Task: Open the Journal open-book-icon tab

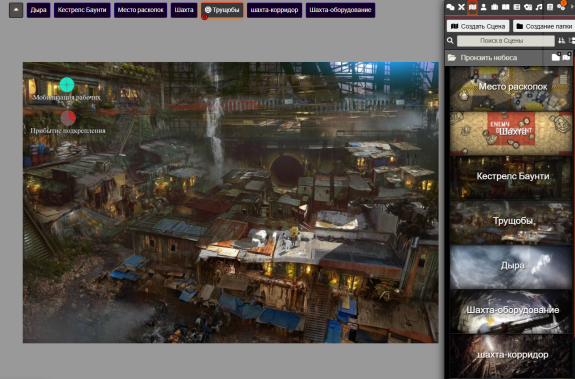Action: click(506, 7)
